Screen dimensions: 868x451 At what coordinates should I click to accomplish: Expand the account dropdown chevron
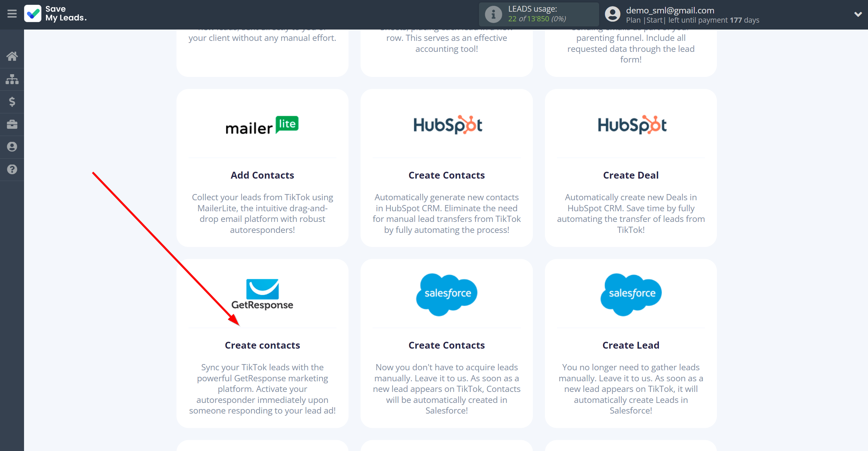[x=858, y=14]
